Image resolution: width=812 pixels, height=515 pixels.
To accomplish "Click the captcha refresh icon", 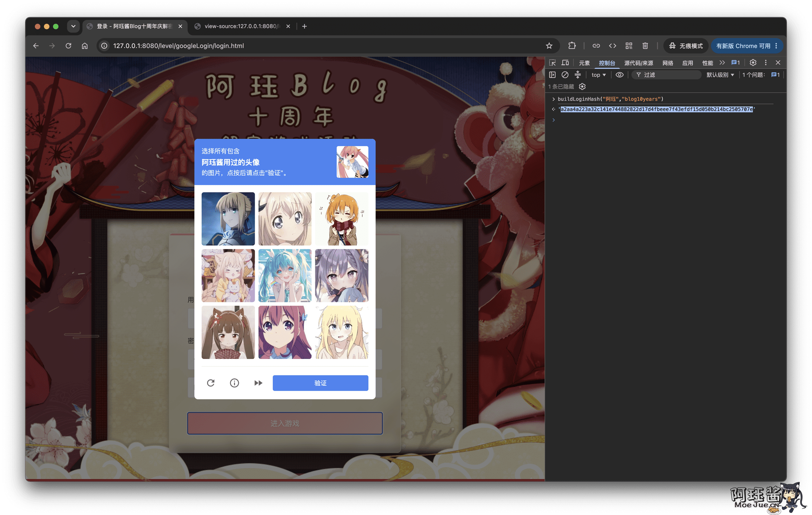I will (x=211, y=383).
